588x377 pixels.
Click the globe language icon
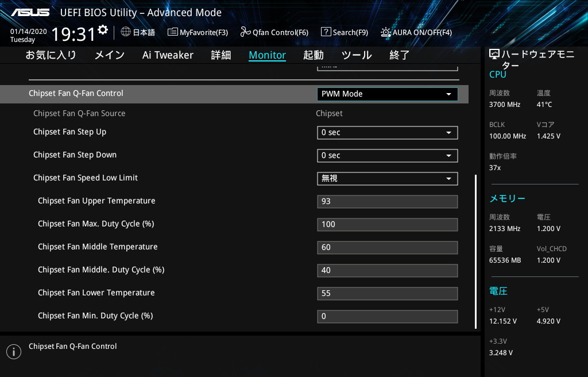point(126,32)
